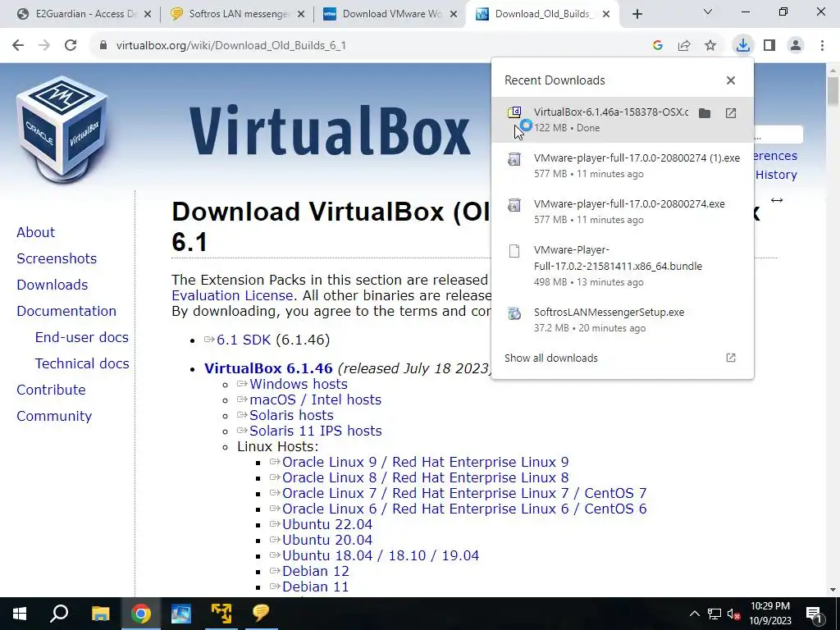The height and width of the screenshot is (630, 840).
Task: Close the Softros LAN messenger tab
Action: (x=301, y=14)
